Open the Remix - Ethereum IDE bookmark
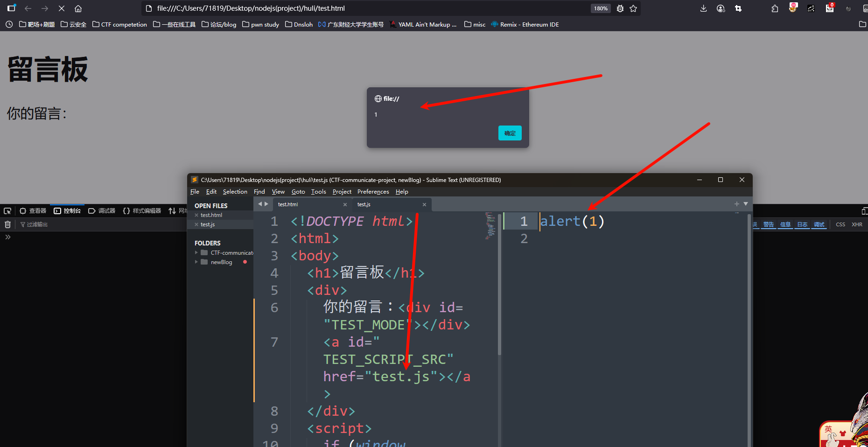 [525, 24]
